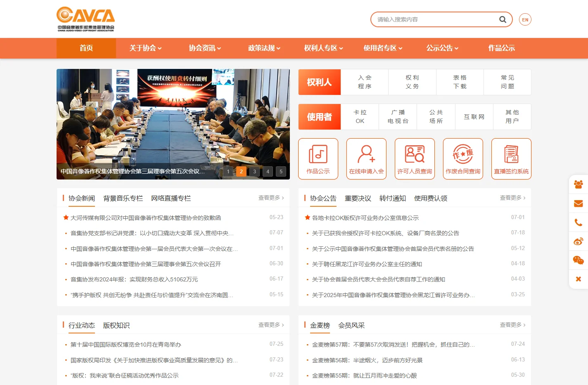588x385 pixels.
Task: Click the orange 权利人 button
Action: point(320,82)
